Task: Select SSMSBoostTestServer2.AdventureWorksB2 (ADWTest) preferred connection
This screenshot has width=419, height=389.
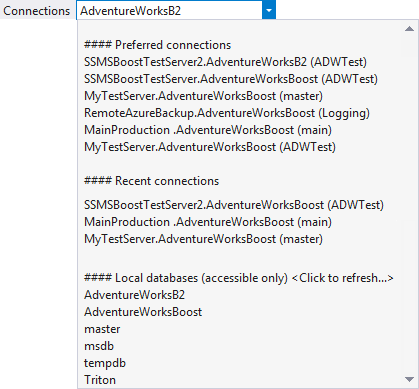Action: (x=225, y=62)
